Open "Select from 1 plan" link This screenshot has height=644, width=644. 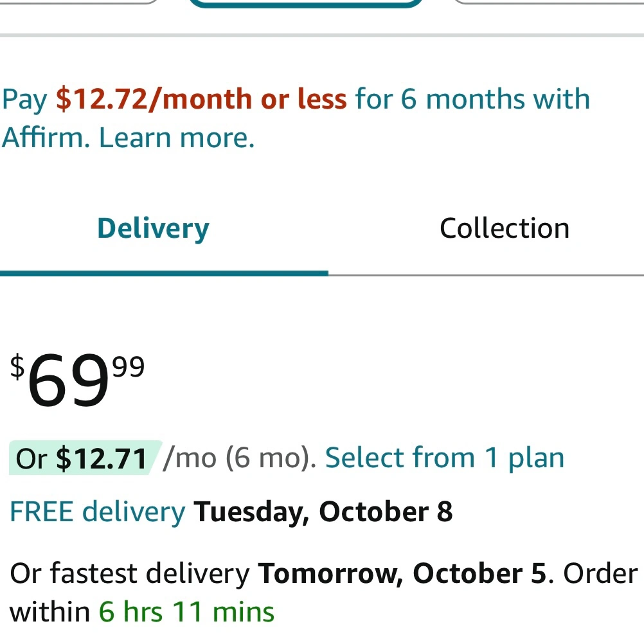pyautogui.click(x=444, y=458)
